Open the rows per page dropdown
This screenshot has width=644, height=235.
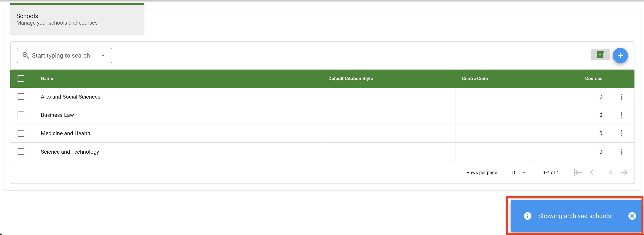pyautogui.click(x=519, y=172)
